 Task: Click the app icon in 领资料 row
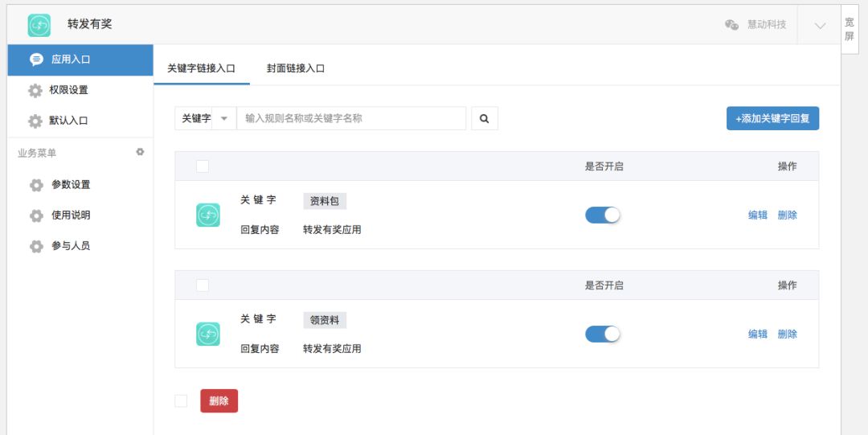pyautogui.click(x=208, y=334)
